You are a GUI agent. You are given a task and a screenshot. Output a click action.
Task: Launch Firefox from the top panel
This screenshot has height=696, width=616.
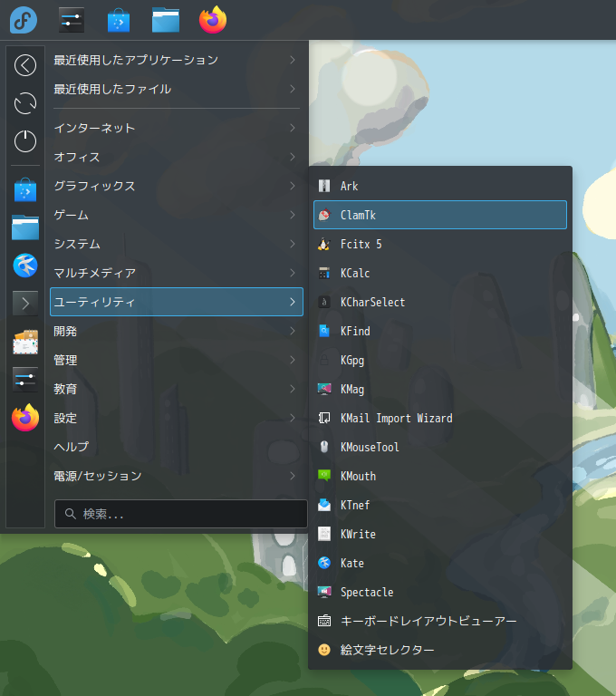point(213,20)
